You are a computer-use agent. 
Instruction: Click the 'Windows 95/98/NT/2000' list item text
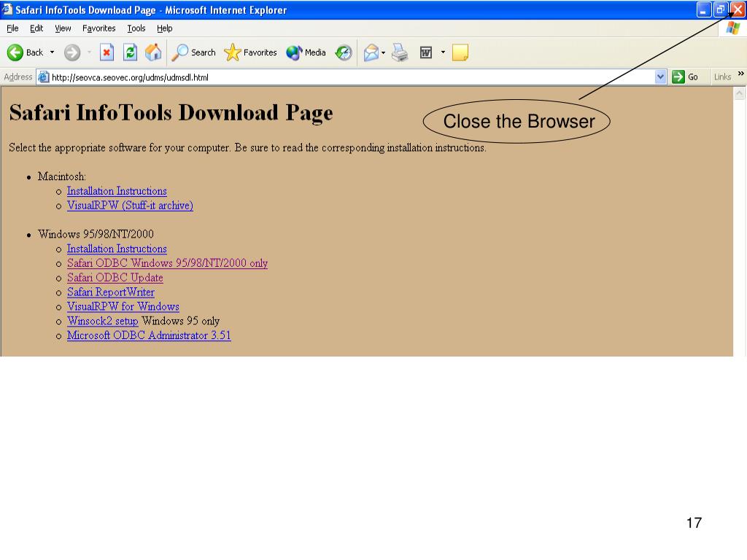(96, 234)
